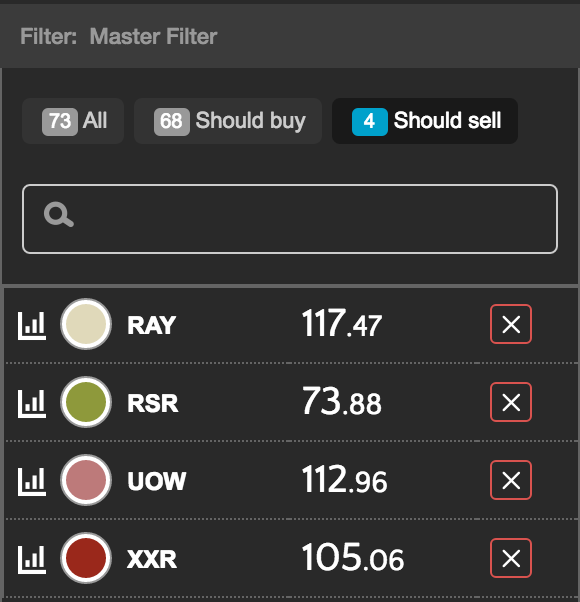Focus the search input field
The height and width of the screenshot is (602, 580).
[x=290, y=219]
